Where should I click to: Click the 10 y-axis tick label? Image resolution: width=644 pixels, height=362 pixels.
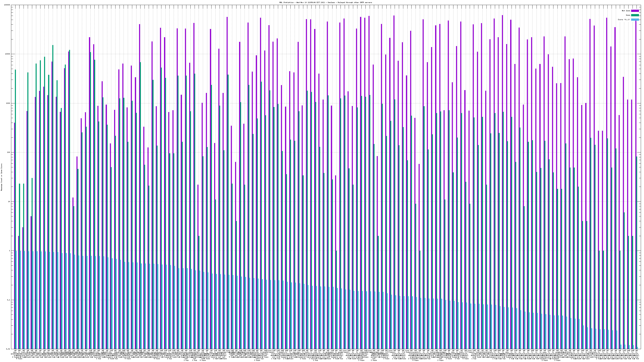coord(9,202)
